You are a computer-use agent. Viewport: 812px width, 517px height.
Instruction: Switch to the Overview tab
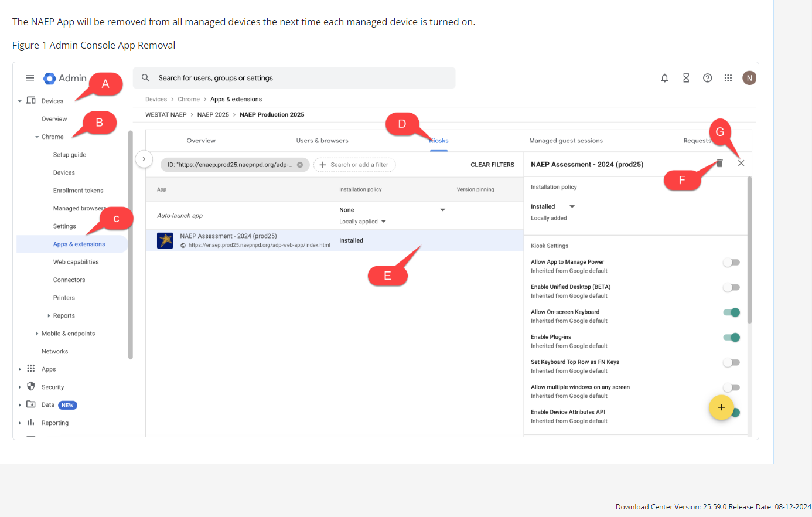click(x=201, y=141)
